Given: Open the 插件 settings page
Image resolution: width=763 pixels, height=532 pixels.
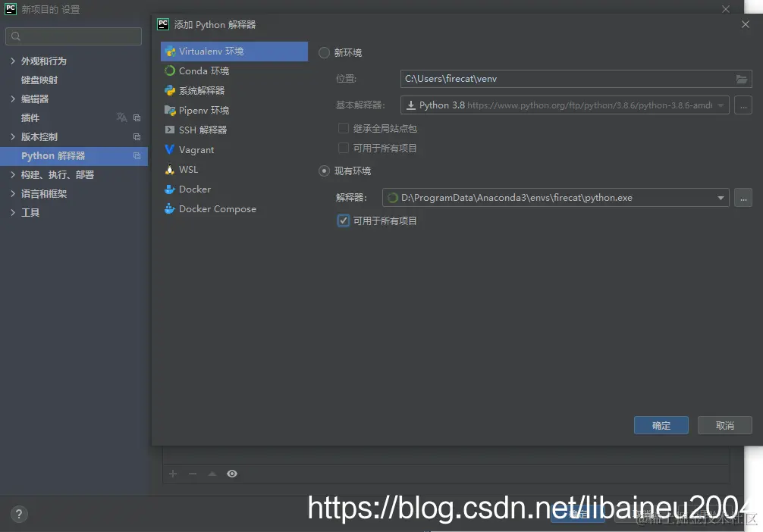Looking at the screenshot, I should [x=30, y=117].
